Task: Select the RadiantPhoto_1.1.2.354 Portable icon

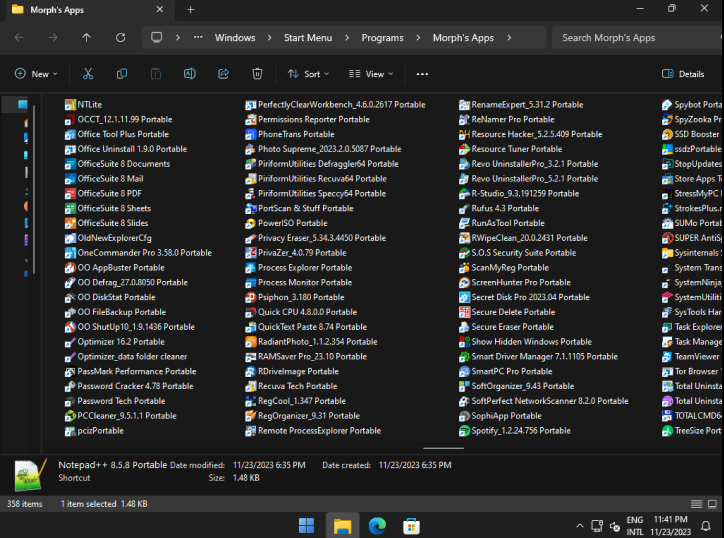Action: point(250,342)
